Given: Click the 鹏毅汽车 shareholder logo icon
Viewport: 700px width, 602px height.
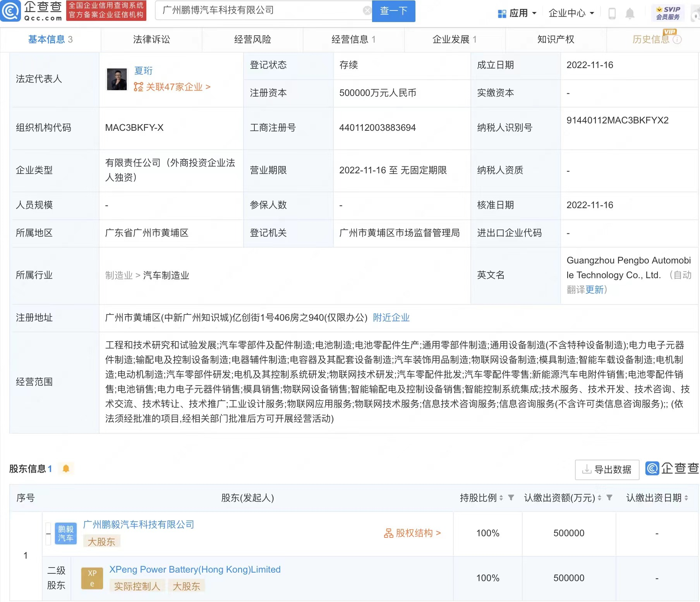Looking at the screenshot, I should point(65,533).
